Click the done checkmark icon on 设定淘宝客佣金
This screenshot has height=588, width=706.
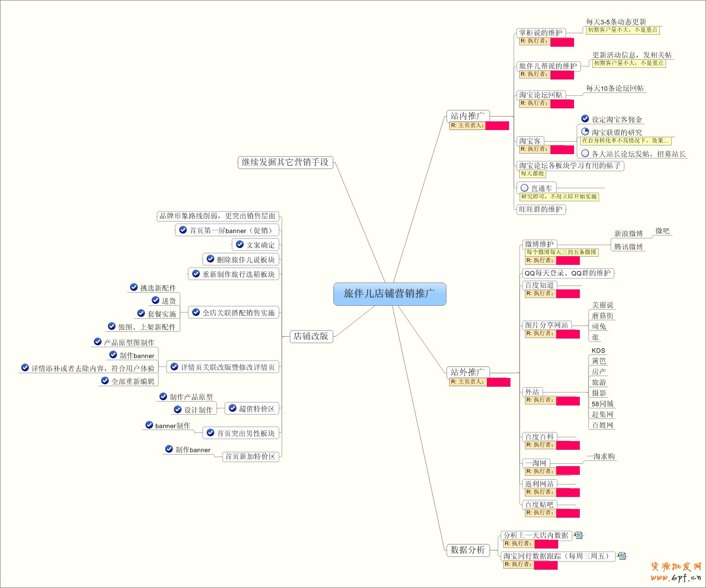(585, 118)
